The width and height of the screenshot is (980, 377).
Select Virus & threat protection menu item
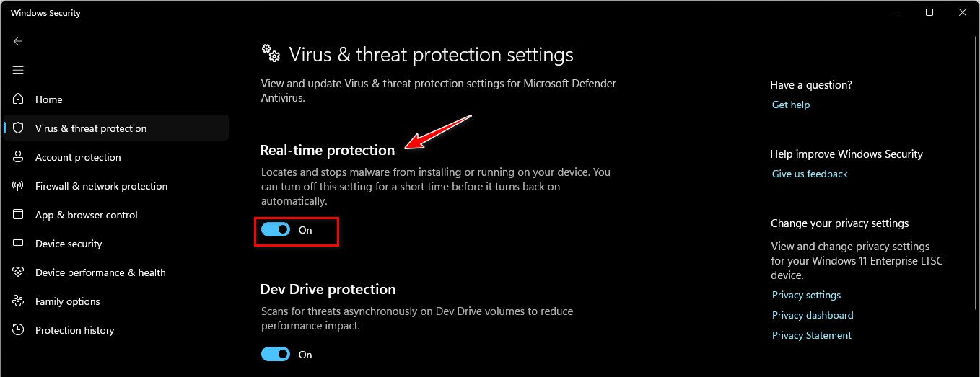pos(91,128)
